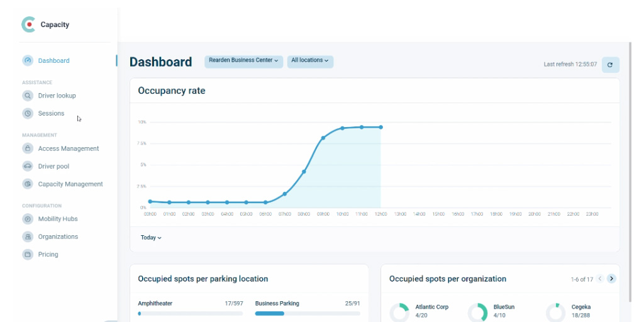The image size is (644, 322).
Task: Refresh the dashboard data
Action: 610,65
